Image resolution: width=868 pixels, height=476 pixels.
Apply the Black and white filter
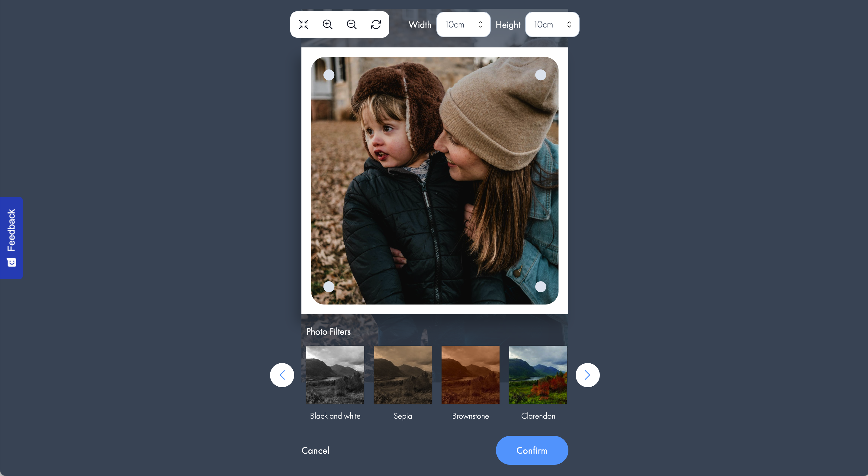point(335,375)
